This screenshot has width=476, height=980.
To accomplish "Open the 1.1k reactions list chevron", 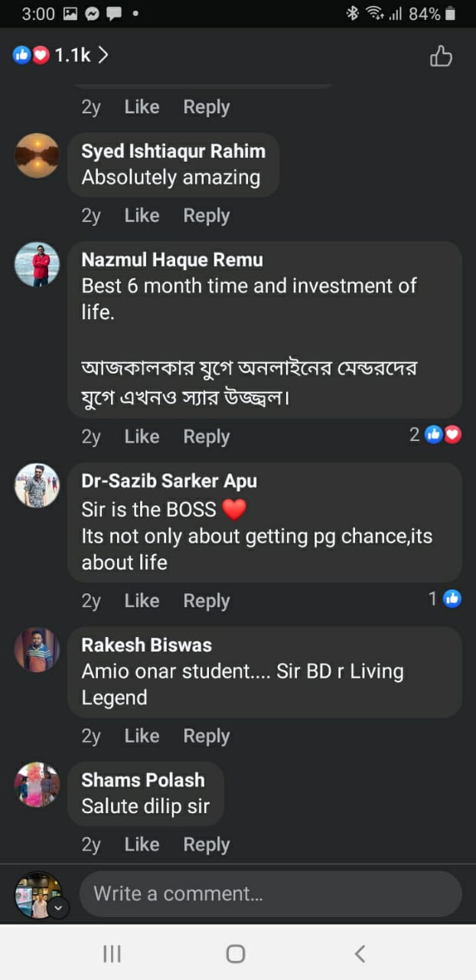I will coord(103,55).
